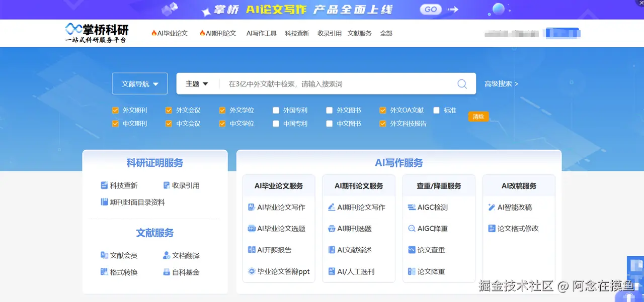Click the AI期刊论文服务 card header
The image size is (644, 302).
coord(359,185)
